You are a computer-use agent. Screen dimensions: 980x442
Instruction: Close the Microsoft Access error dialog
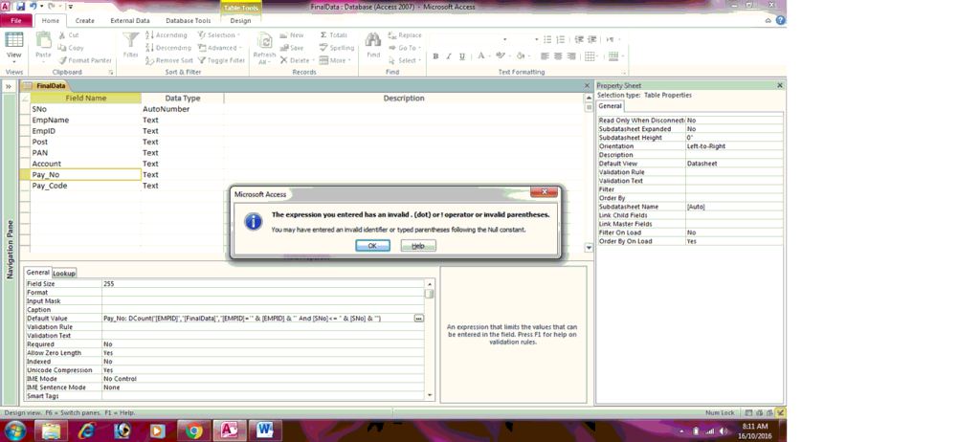click(x=544, y=192)
